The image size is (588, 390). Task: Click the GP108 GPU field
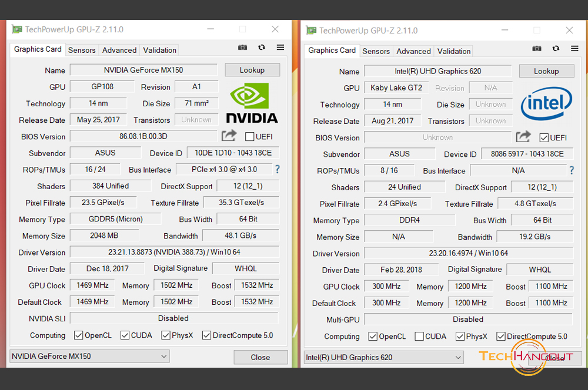click(102, 86)
